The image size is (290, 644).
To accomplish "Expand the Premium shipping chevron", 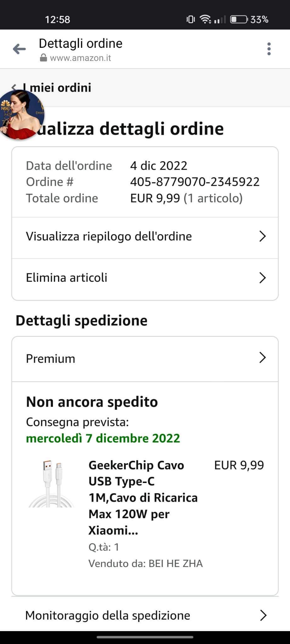I will [263, 358].
